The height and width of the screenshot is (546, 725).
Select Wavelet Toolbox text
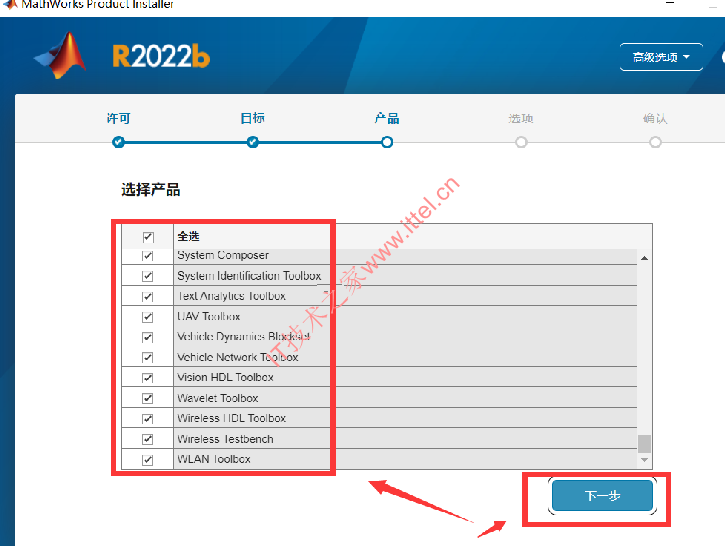[218, 398]
